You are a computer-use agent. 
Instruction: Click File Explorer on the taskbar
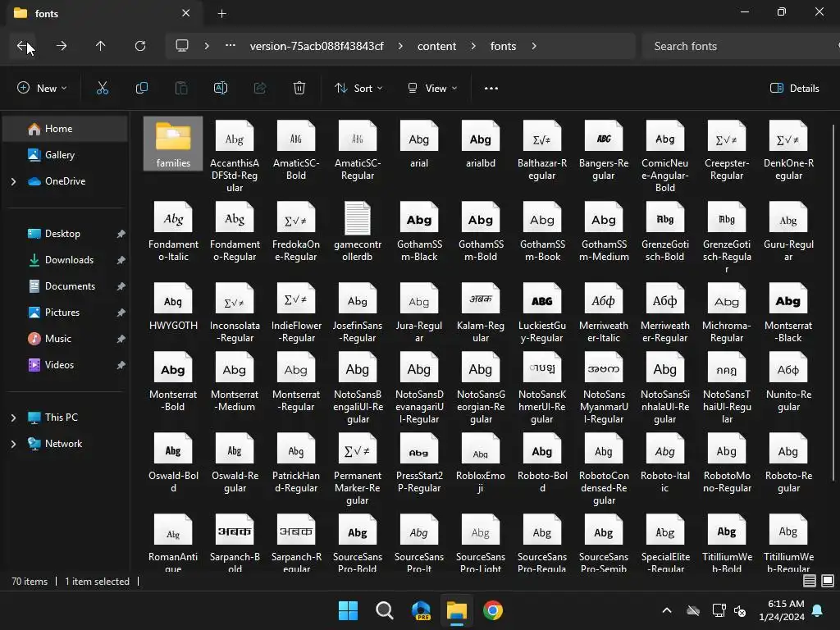[457, 610]
